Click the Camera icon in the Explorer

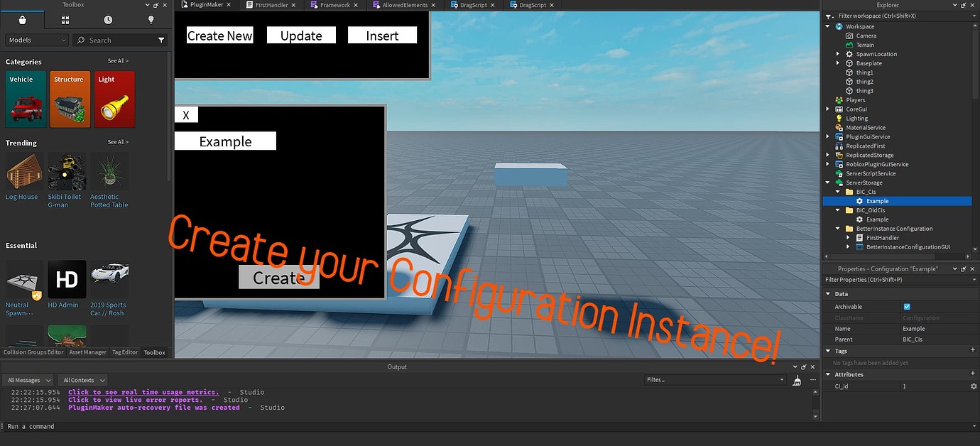tap(850, 36)
